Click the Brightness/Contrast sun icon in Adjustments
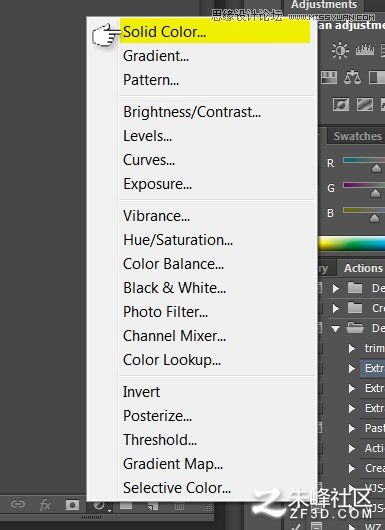The height and width of the screenshot is (530, 385). 340,51
